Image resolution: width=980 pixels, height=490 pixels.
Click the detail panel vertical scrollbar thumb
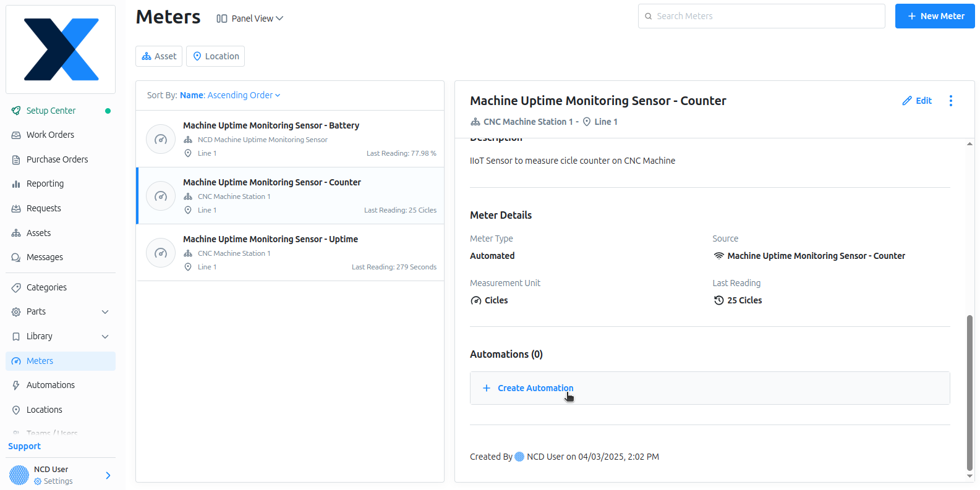pos(969,393)
